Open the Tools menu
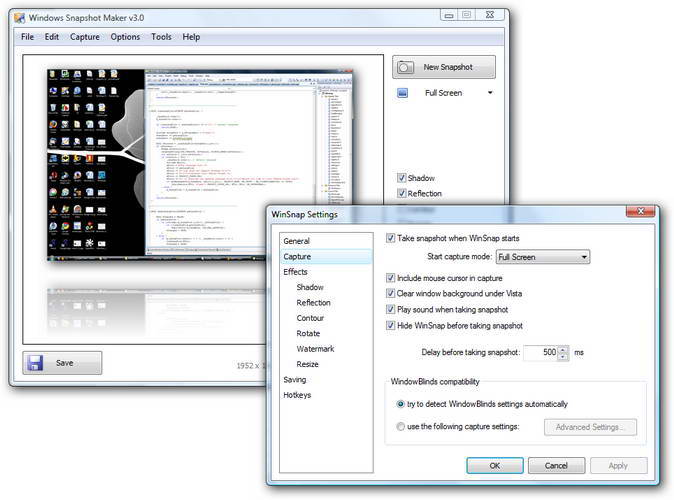674x500 pixels. (x=161, y=37)
